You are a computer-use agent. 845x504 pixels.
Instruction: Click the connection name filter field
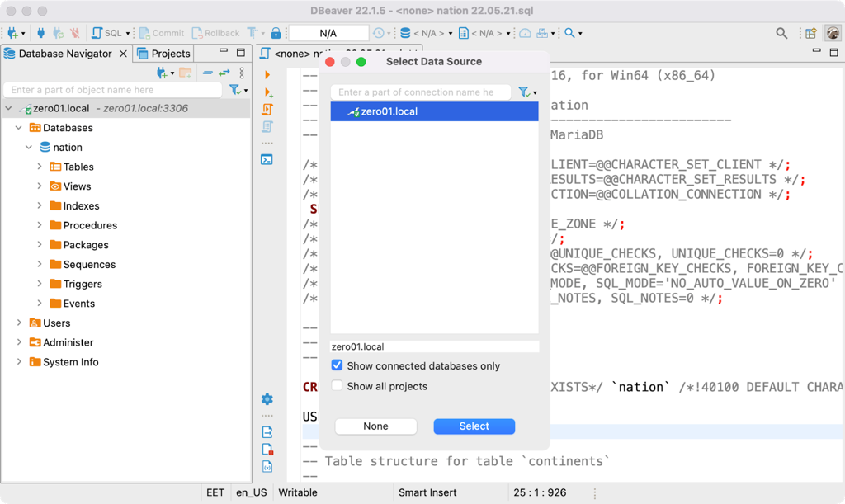tap(419, 92)
